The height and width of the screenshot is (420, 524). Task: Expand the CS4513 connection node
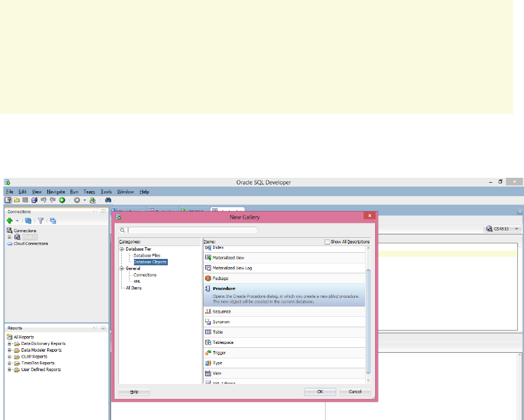[x=9, y=237]
